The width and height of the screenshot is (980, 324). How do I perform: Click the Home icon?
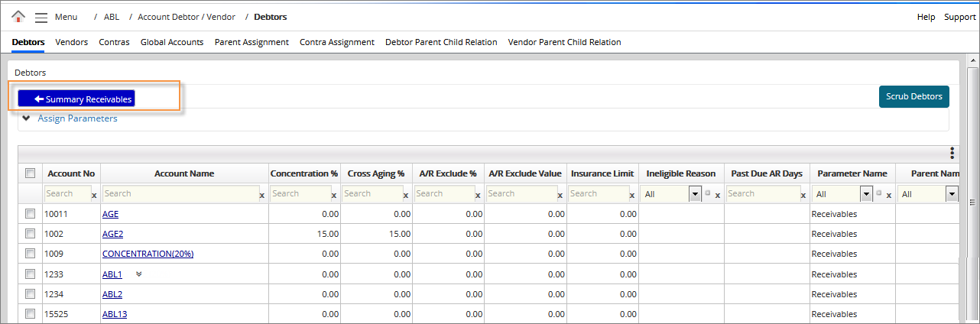[18, 16]
